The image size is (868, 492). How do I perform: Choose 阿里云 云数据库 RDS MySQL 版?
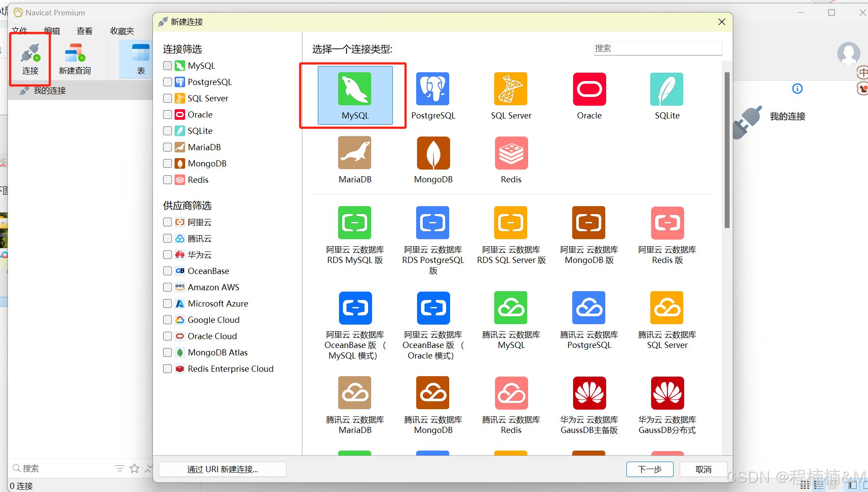[355, 236]
